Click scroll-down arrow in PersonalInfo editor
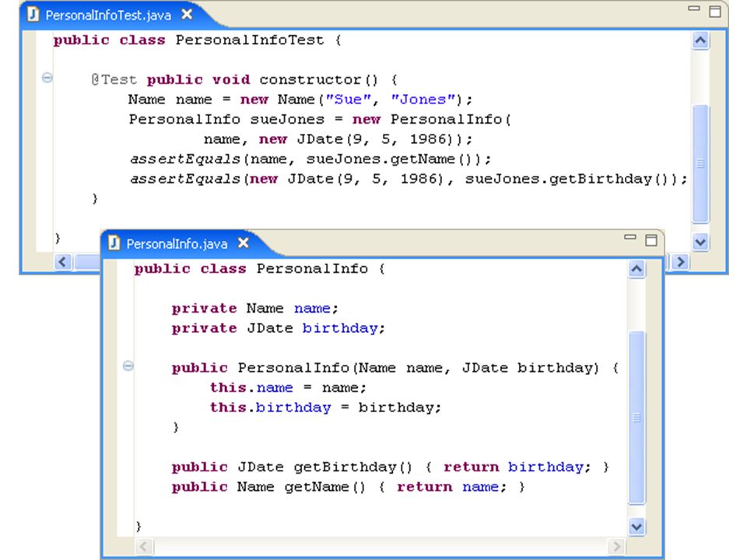Screen dimensions: 747x560 coord(637,527)
